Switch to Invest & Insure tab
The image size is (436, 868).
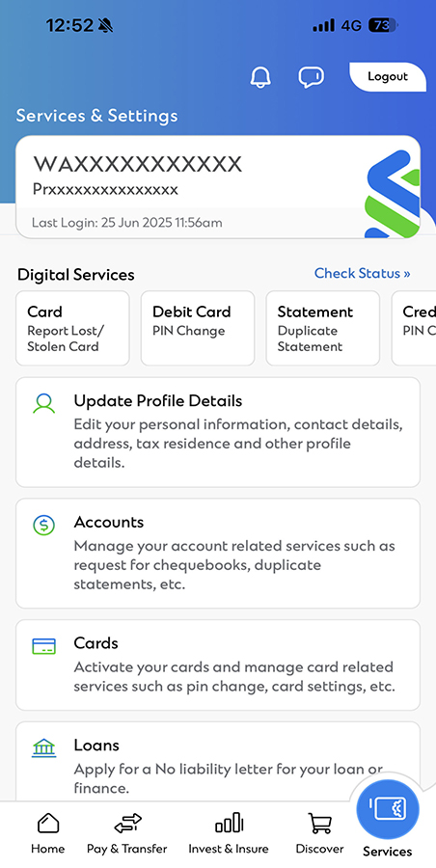tap(229, 834)
